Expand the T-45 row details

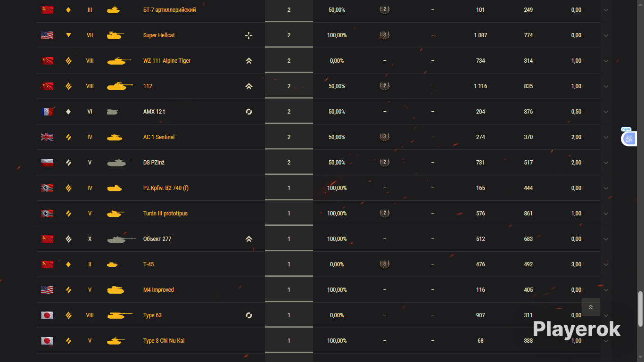pyautogui.click(x=606, y=264)
